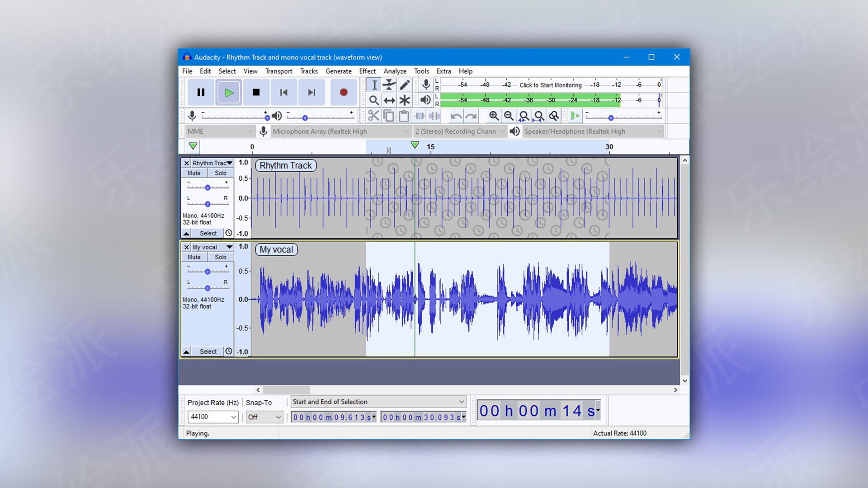Open the Project Rate 44100 dropdown

tap(212, 417)
